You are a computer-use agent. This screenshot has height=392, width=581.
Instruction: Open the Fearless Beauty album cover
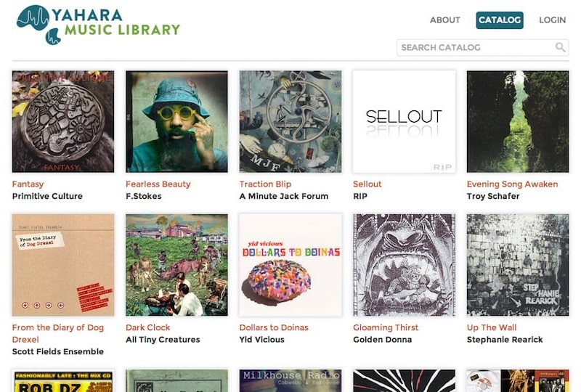pos(176,121)
